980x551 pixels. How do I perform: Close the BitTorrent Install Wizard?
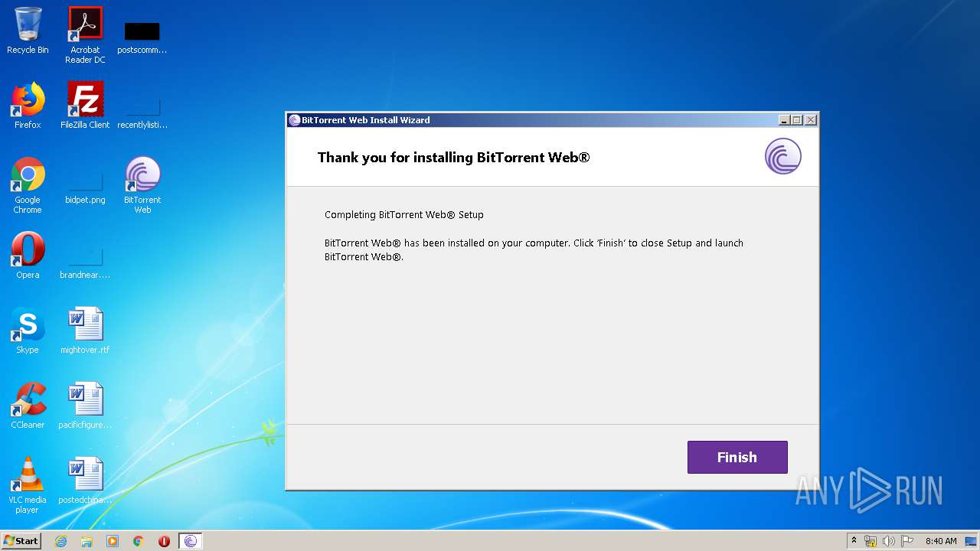coord(811,120)
